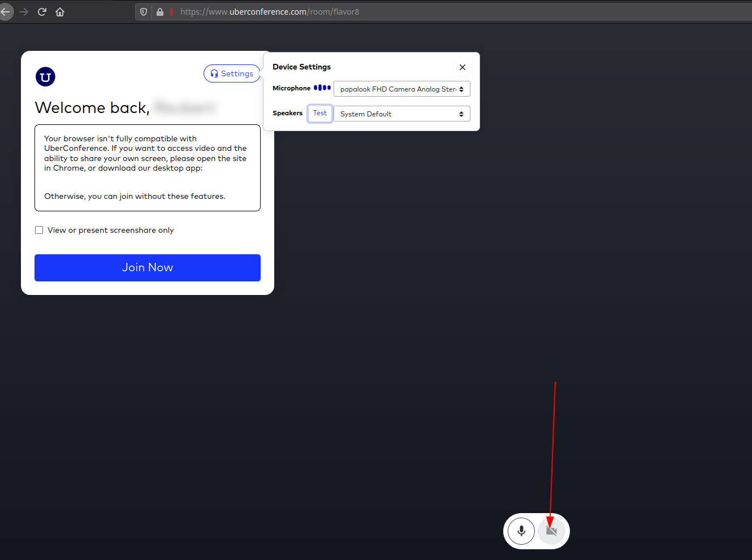Screen dimensions: 752x560
Task: Open the browser home page
Action: click(x=60, y=12)
